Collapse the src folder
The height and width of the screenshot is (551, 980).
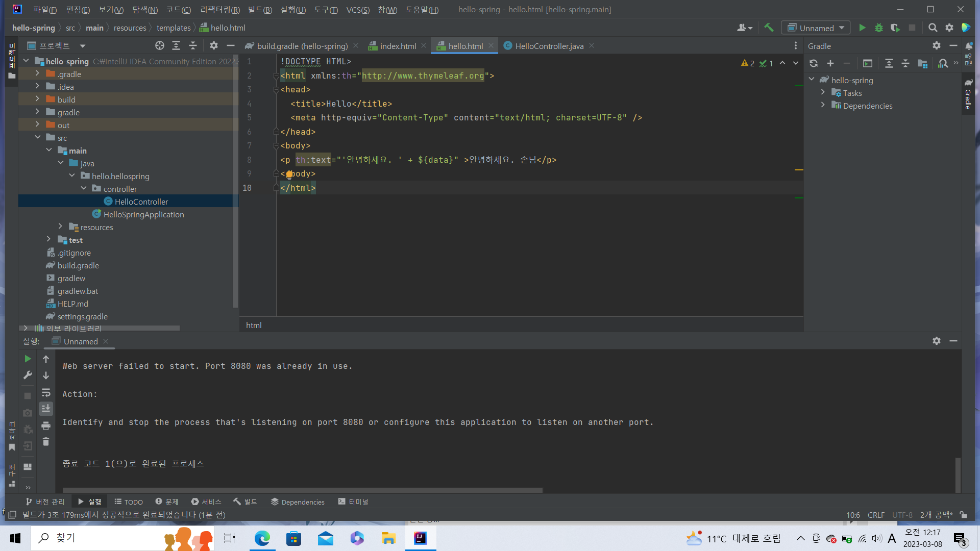37,138
